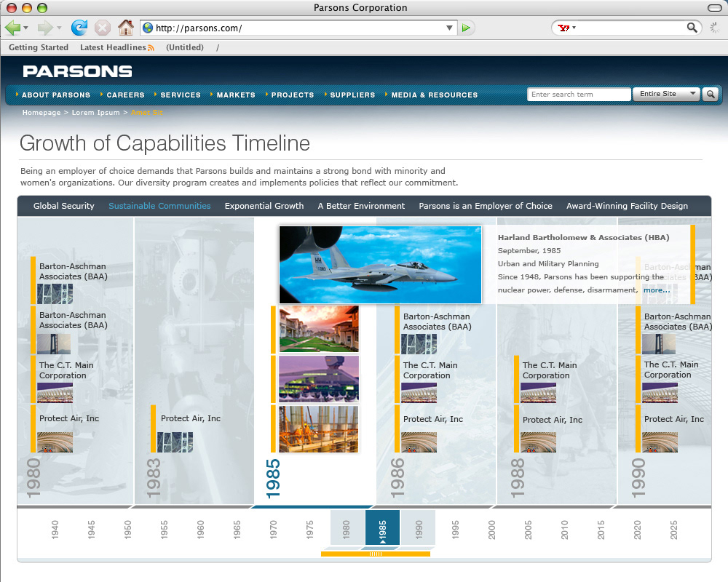Select the A Better Environment tab

[x=361, y=206]
